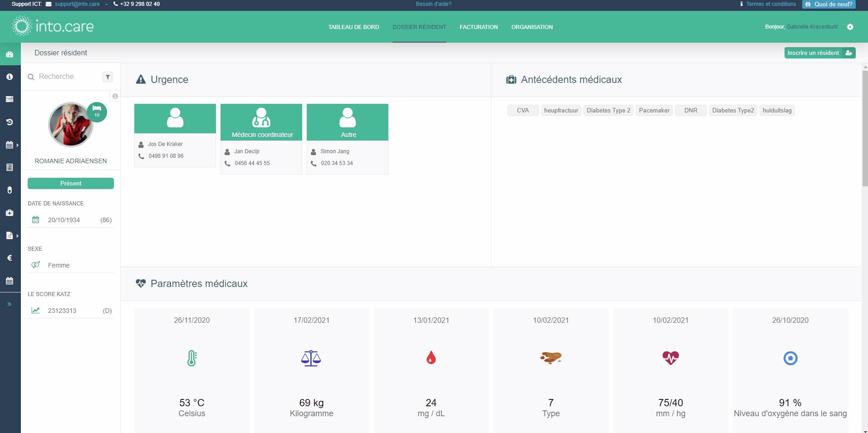
Task: Click the CVA medical history tag
Action: point(523,110)
